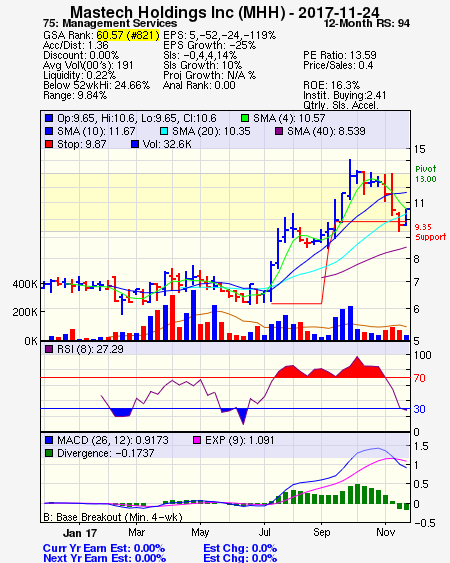Image resolution: width=450 pixels, height=563 pixels.
Task: Click the Jan 17 date axis label
Action: click(x=80, y=533)
